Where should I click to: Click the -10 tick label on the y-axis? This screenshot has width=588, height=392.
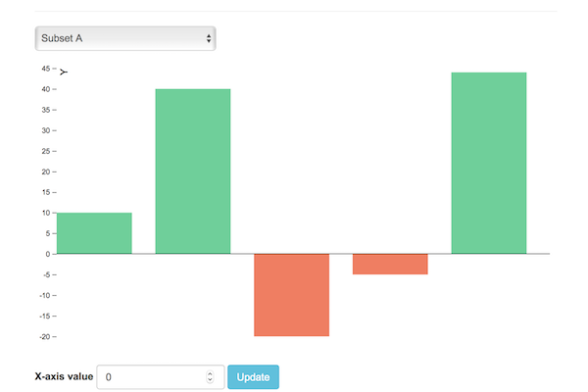click(x=45, y=296)
